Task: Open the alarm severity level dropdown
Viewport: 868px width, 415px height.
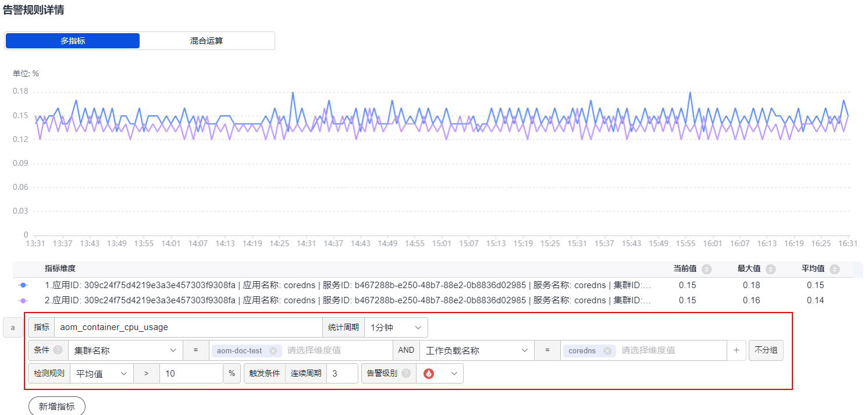Action: (x=440, y=374)
